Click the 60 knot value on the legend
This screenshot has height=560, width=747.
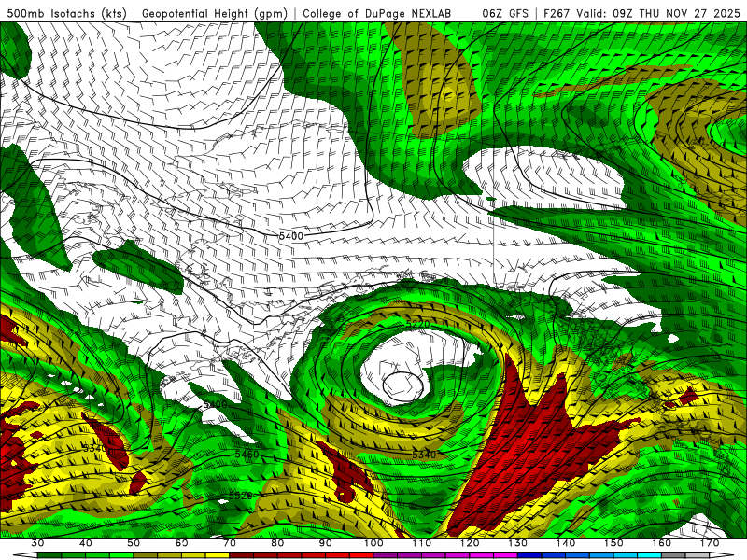click(x=181, y=543)
